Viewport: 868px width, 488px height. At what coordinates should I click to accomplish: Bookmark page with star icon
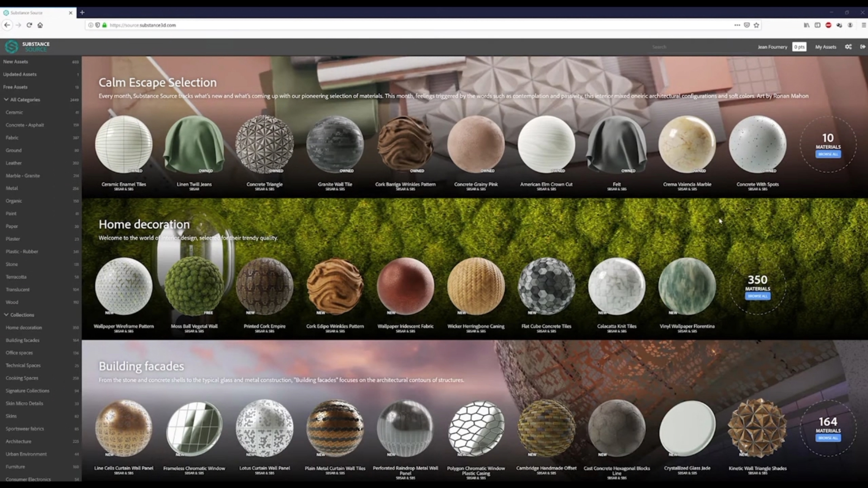(x=756, y=25)
